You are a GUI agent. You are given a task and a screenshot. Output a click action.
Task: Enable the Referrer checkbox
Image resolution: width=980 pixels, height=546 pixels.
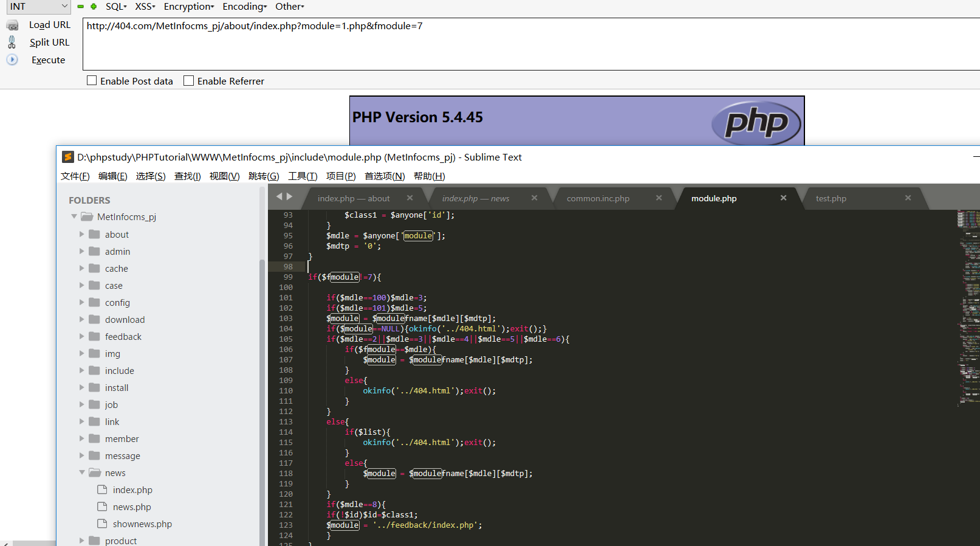(x=189, y=80)
